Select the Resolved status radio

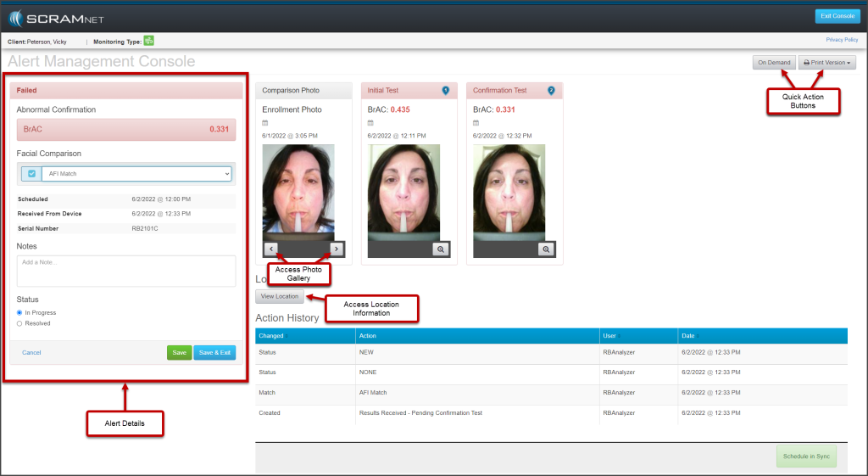[x=19, y=323]
